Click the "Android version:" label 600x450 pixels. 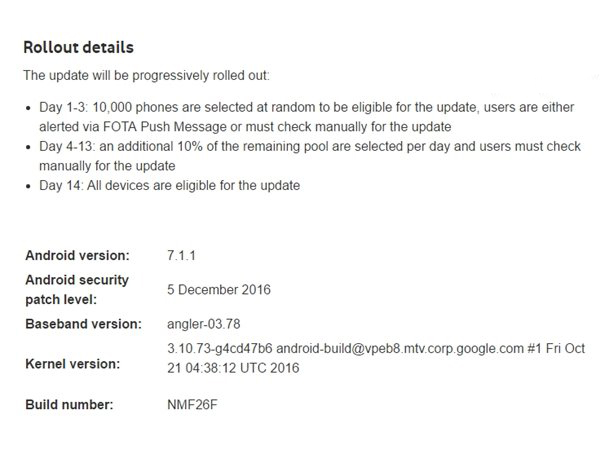tap(76, 255)
